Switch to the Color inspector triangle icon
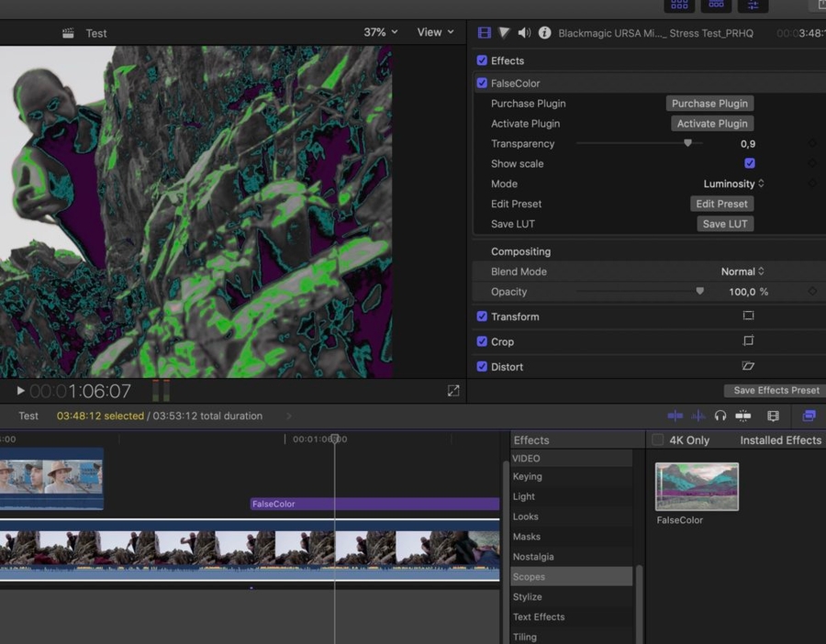826x644 pixels. click(505, 33)
